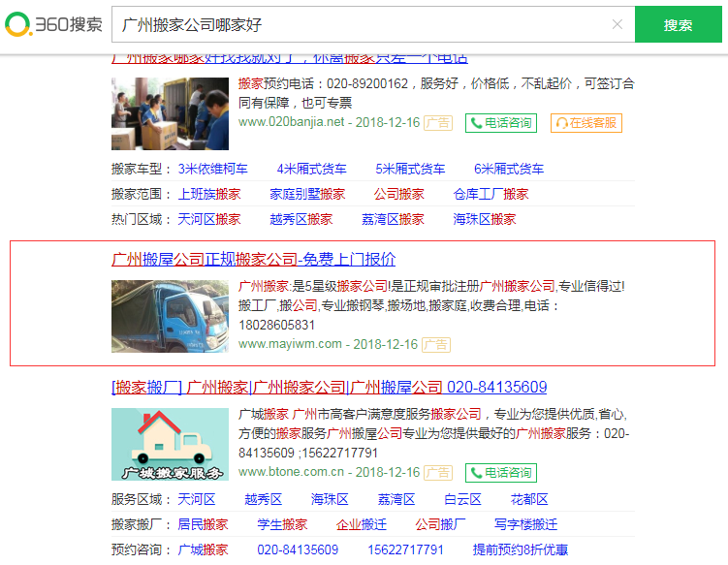Open the www.mayiwm.com URL link
The image size is (728, 565).
[290, 344]
